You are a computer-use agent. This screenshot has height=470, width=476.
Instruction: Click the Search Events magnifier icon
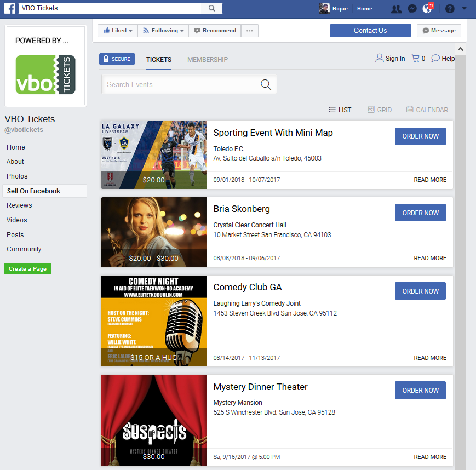(266, 84)
